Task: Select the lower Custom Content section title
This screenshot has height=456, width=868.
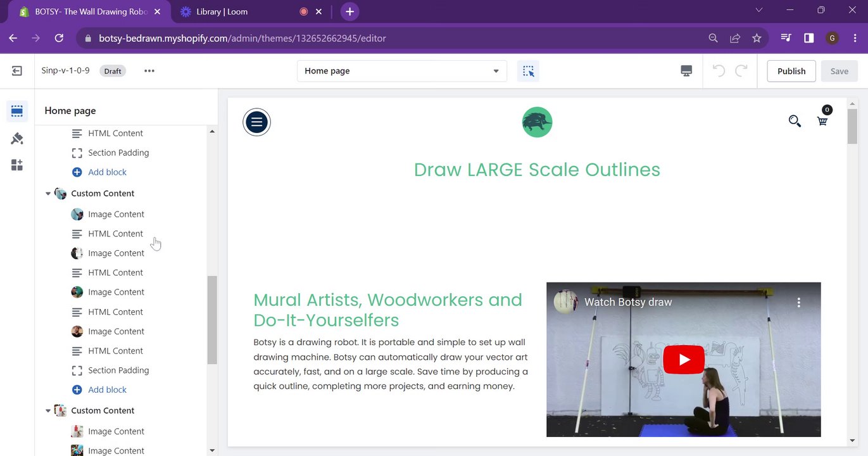Action: pos(103,411)
